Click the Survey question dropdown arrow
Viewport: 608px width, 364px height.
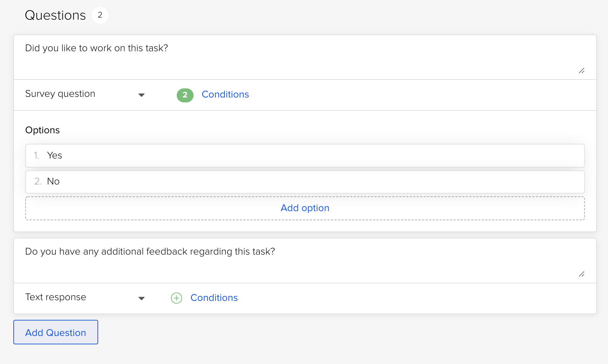point(141,95)
